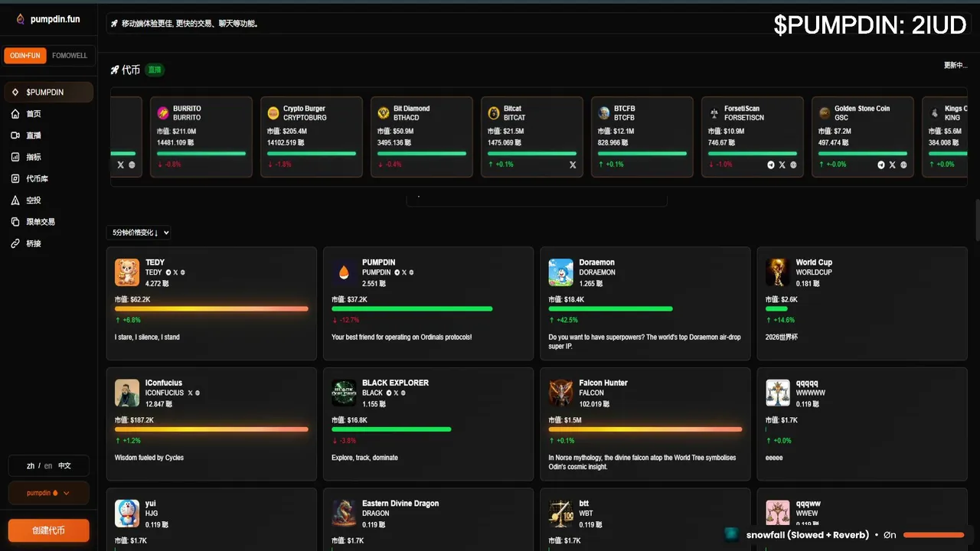This screenshot has height=551, width=980.
Task: Click the airdrop triangle icon beside 空投
Action: click(x=15, y=201)
